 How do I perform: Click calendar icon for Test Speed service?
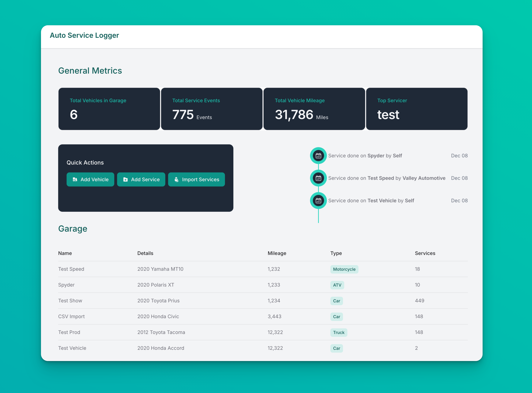click(x=318, y=178)
